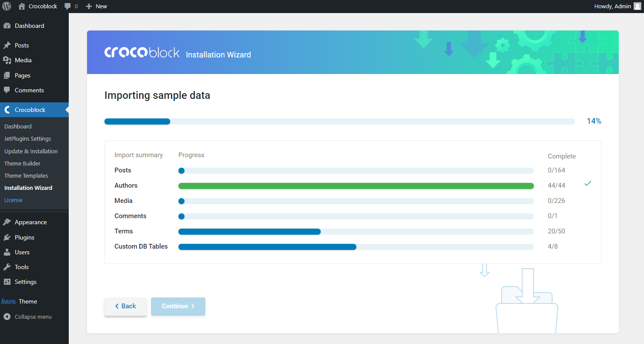Click New in the admin bar
The height and width of the screenshot is (344, 644).
point(101,6)
